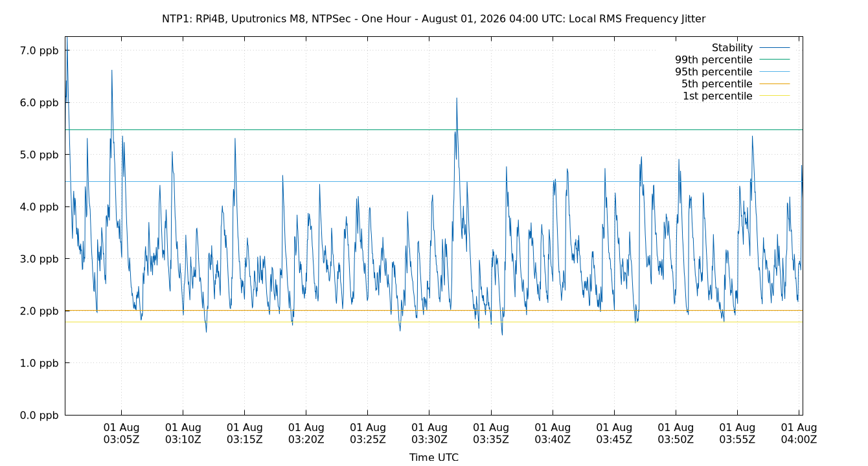
Task: Click the '6.0 ppb' y-axis label
Action: [40, 102]
